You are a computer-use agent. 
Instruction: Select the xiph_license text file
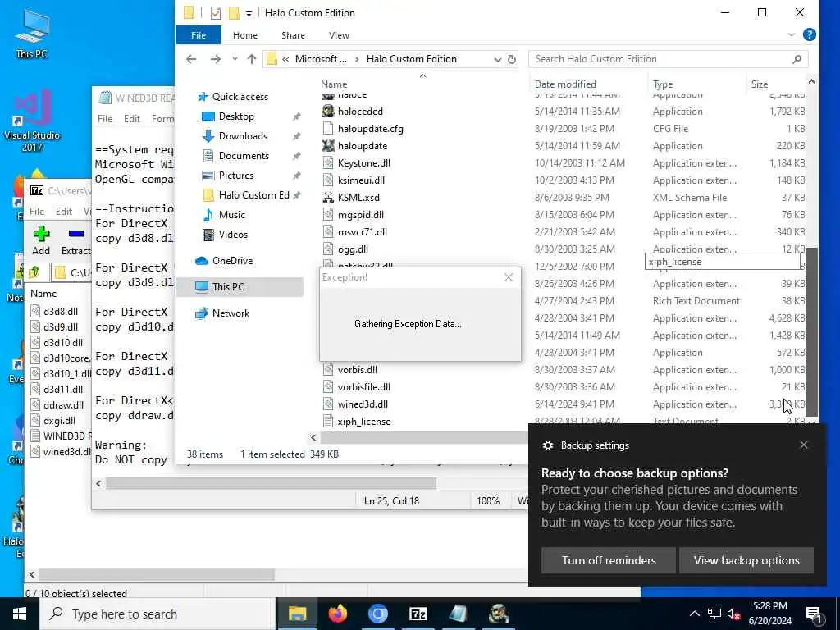coord(363,422)
